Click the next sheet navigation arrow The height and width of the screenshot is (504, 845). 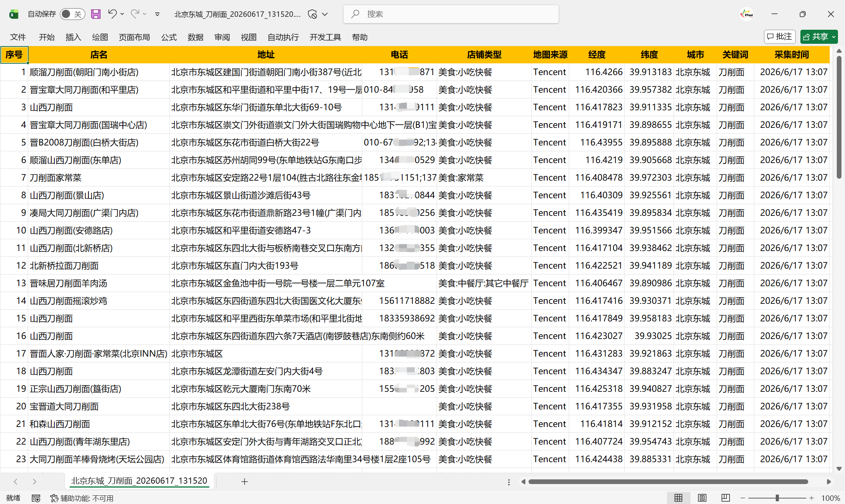(x=34, y=482)
